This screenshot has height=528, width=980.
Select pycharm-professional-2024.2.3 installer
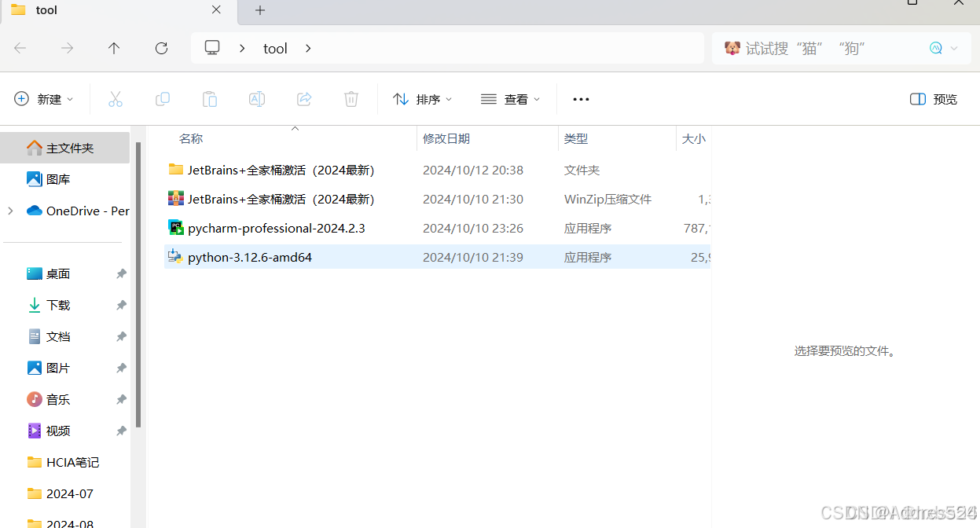point(266,228)
